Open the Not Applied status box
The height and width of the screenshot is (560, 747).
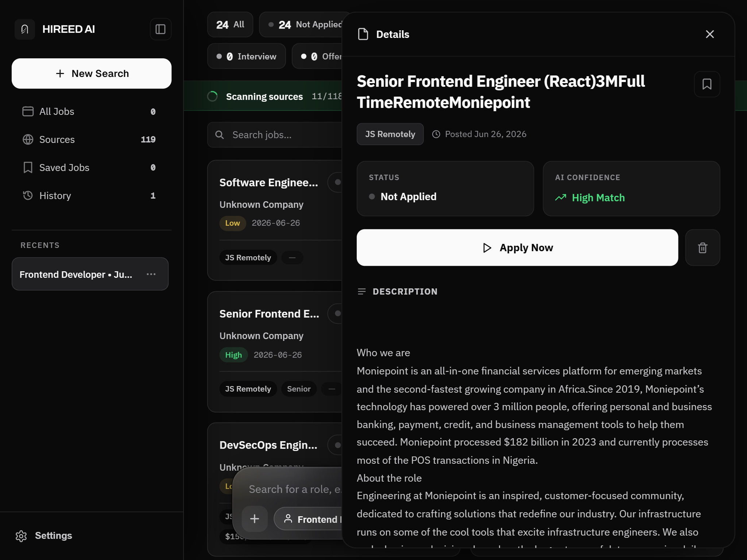click(x=445, y=188)
